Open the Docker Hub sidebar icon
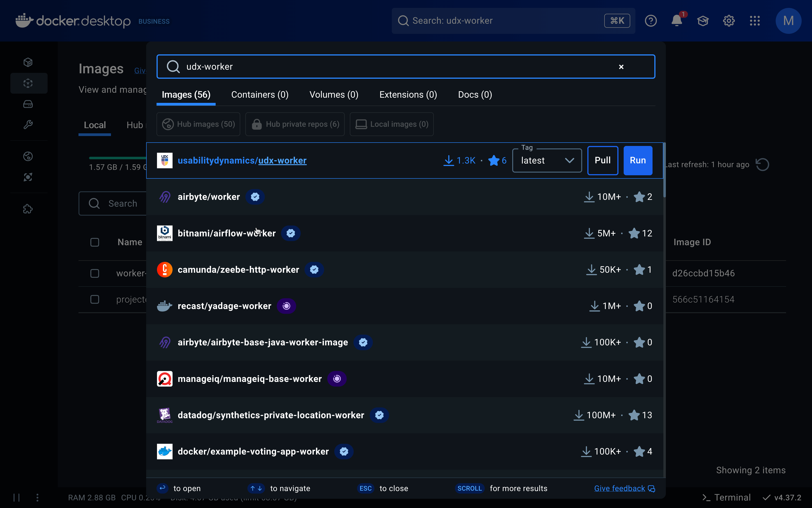Viewport: 812px width, 508px height. (x=28, y=156)
